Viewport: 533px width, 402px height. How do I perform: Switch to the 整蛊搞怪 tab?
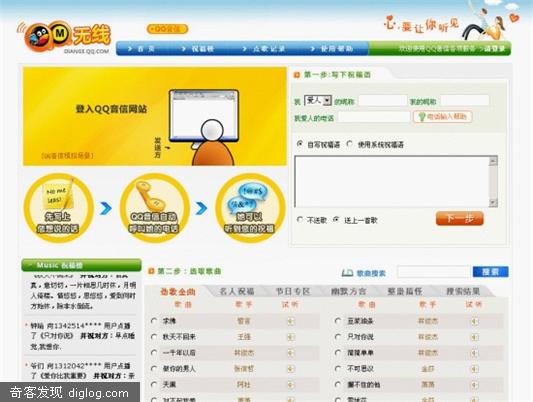(405, 292)
